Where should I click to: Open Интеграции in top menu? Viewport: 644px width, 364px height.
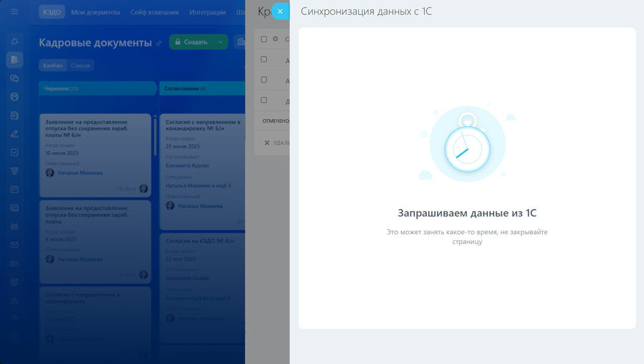click(x=208, y=12)
